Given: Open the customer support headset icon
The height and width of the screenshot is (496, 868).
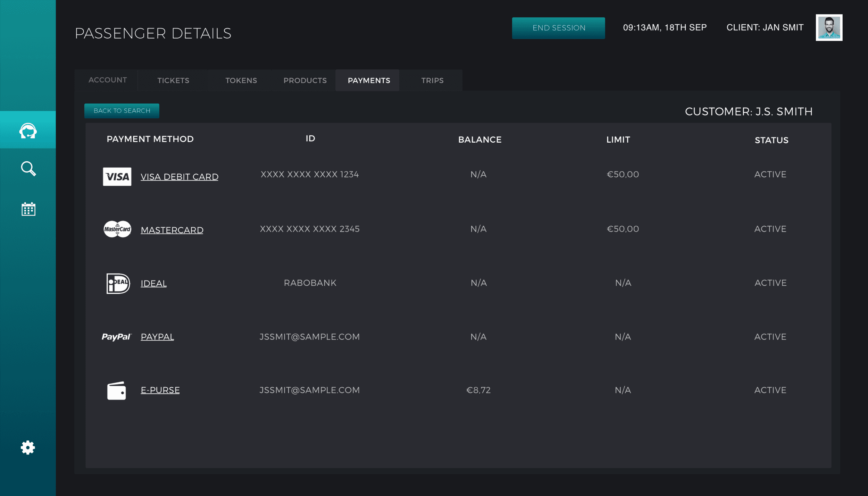Looking at the screenshot, I should coord(28,131).
